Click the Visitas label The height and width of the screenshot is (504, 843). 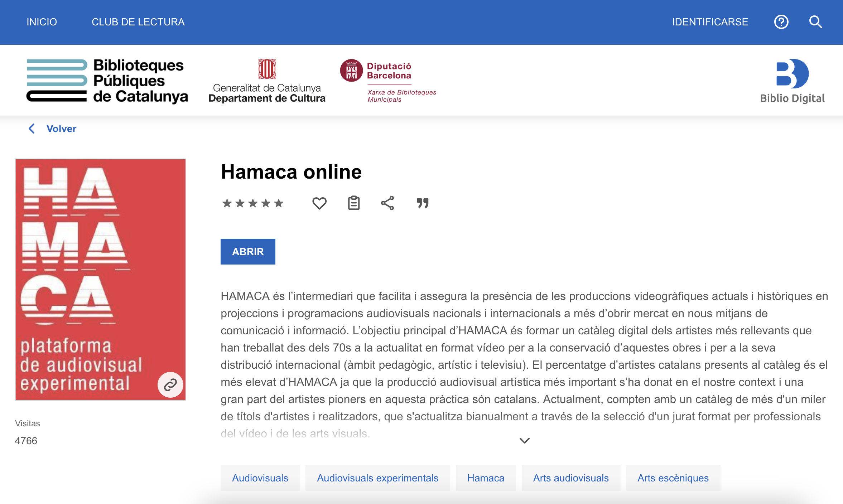pyautogui.click(x=28, y=423)
